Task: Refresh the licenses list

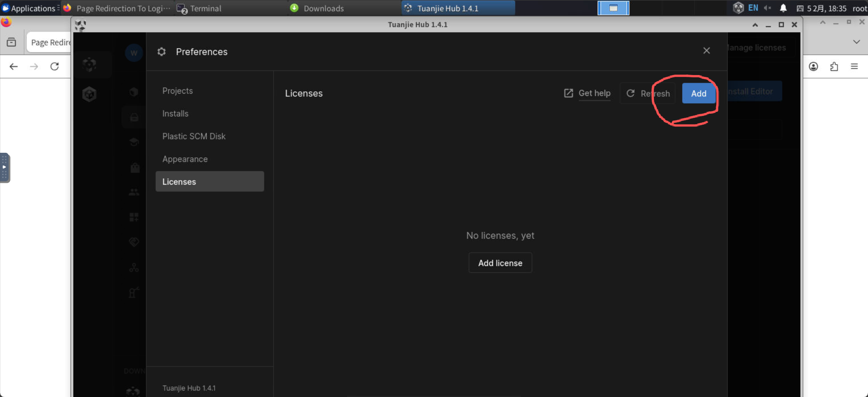Action: point(648,93)
